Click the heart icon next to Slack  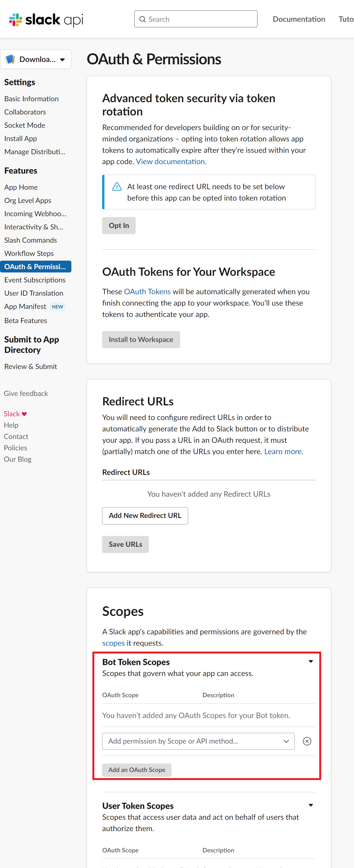[24, 414]
